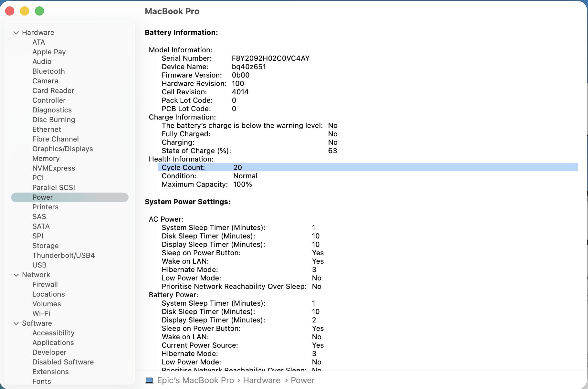This screenshot has width=588, height=389.
Task: Open Applications under Software
Action: (x=53, y=342)
